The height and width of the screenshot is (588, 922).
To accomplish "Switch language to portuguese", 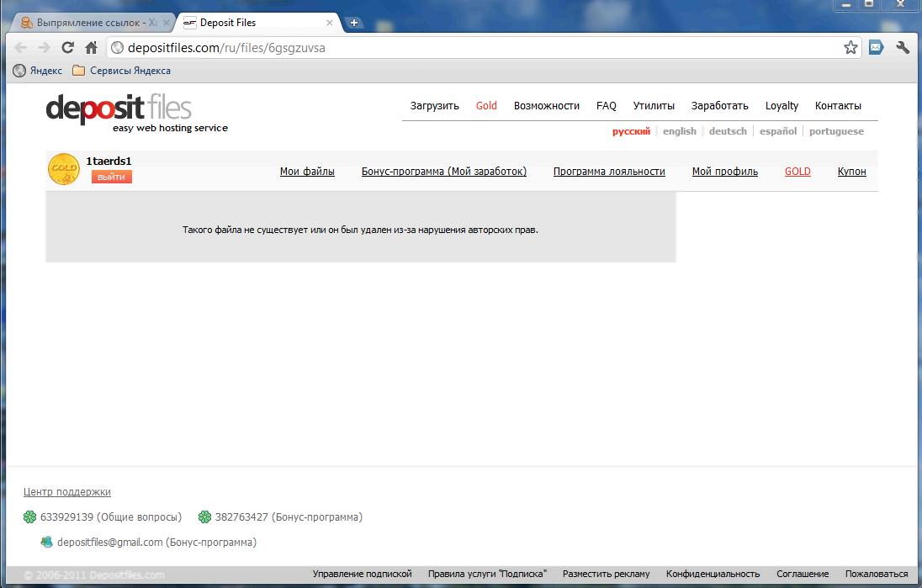I will pyautogui.click(x=836, y=131).
